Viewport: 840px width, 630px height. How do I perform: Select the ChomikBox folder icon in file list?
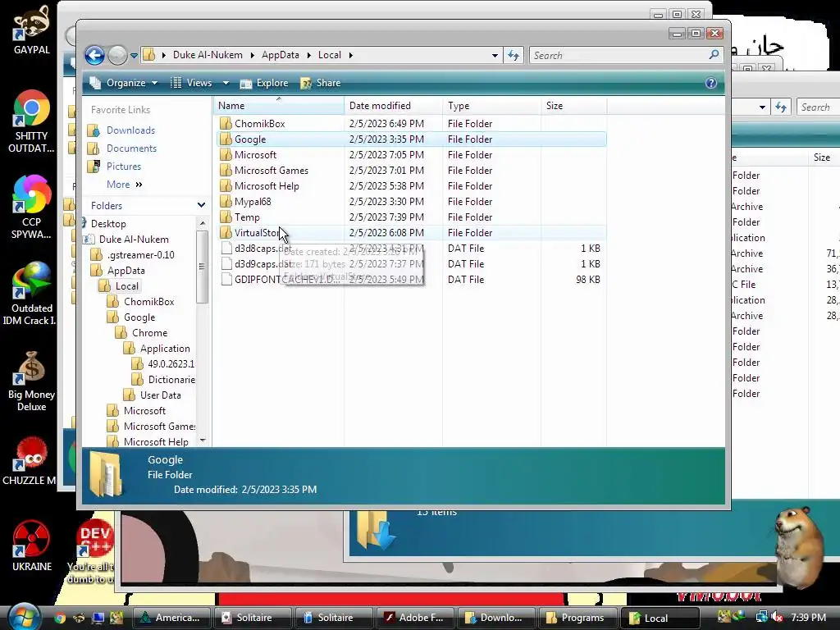point(226,124)
